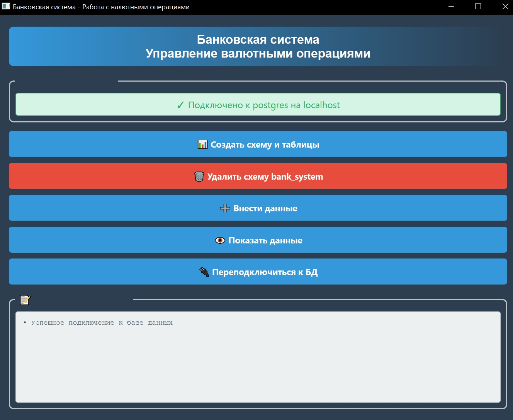Reconnect using Переподключиться к БД button

click(x=258, y=272)
